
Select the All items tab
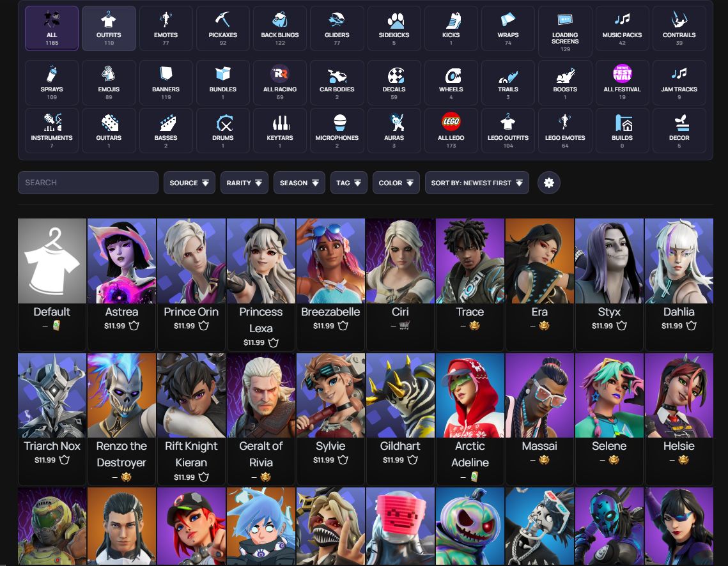click(52, 28)
